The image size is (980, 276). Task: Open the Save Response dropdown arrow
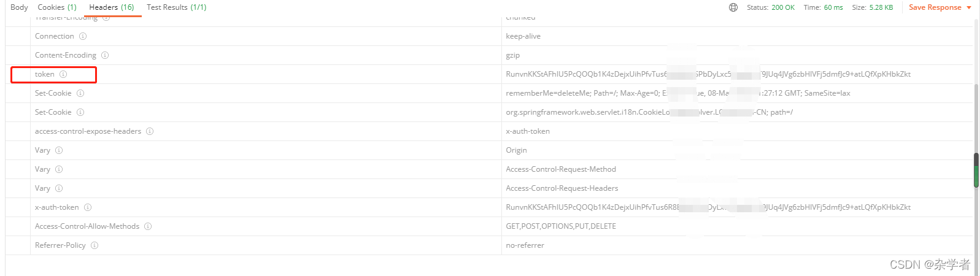pos(969,7)
